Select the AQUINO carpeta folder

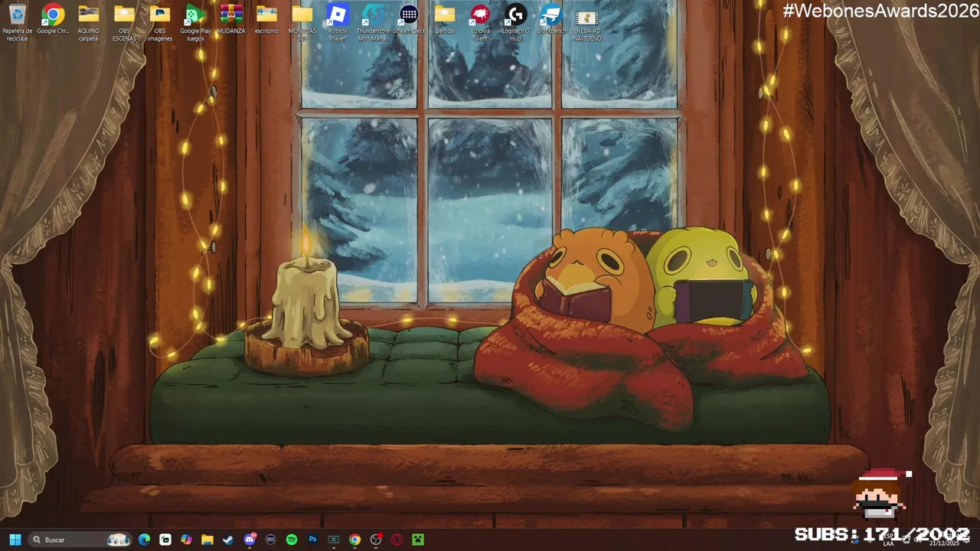pos(89,22)
